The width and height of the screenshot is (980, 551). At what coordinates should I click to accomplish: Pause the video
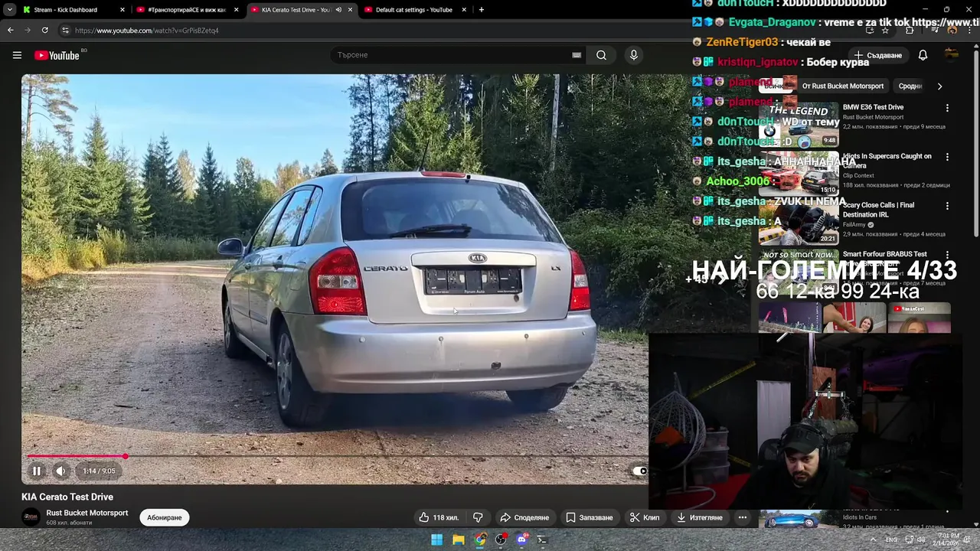[36, 471]
